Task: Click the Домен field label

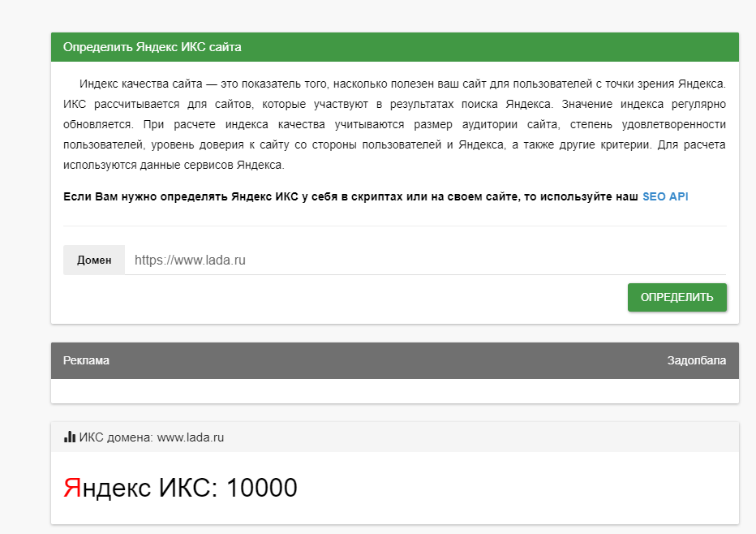Action: pyautogui.click(x=94, y=260)
